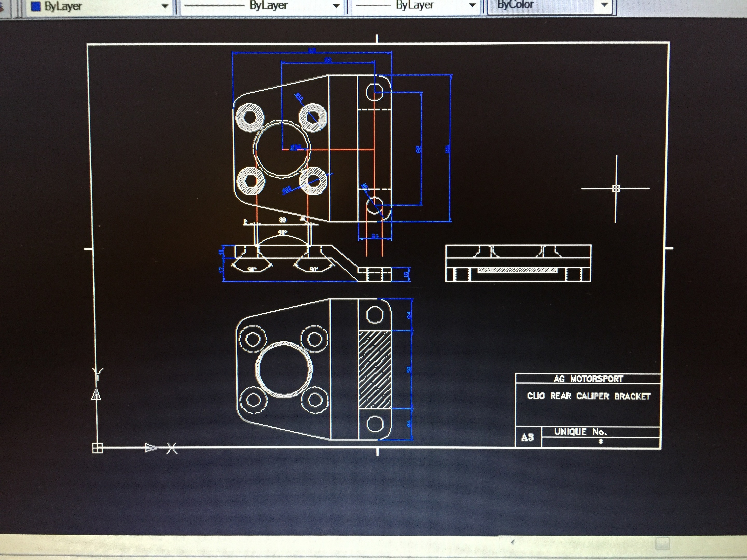Click the horizontal scrollbar left arrow
Image resolution: width=747 pixels, height=560 pixels.
pos(512,542)
